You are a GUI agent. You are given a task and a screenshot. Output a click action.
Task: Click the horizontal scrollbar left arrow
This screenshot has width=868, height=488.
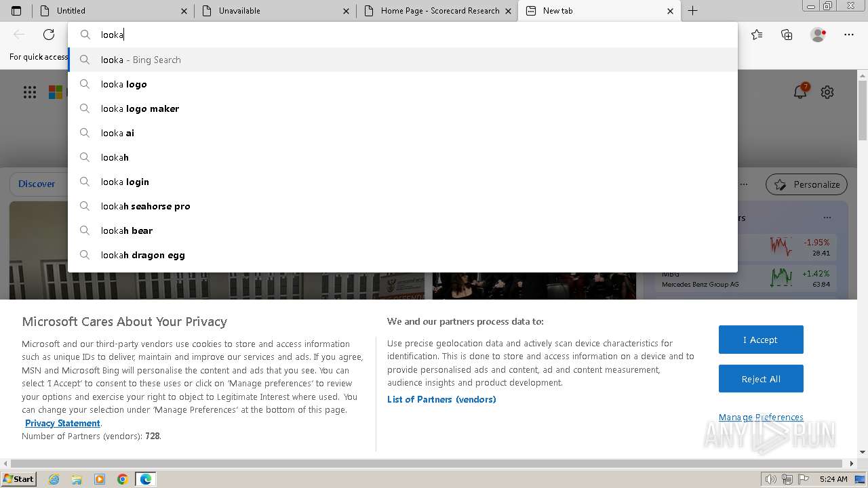coord(5,464)
